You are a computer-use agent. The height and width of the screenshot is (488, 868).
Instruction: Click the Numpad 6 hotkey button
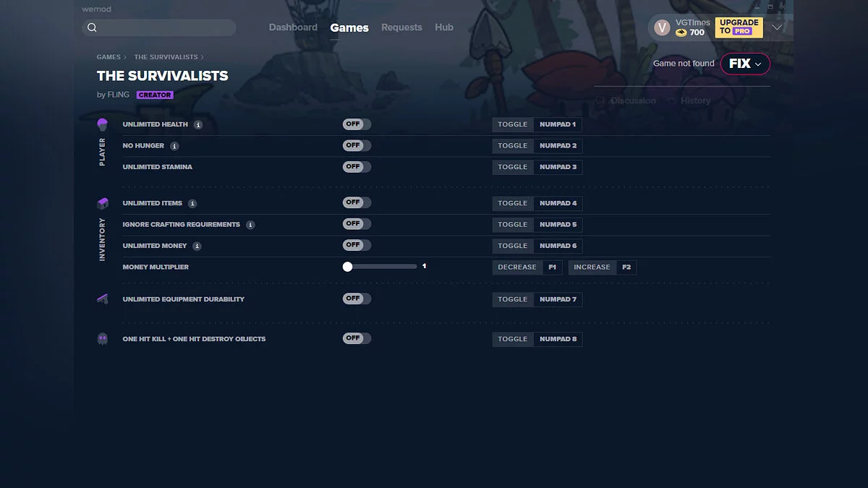coord(558,246)
